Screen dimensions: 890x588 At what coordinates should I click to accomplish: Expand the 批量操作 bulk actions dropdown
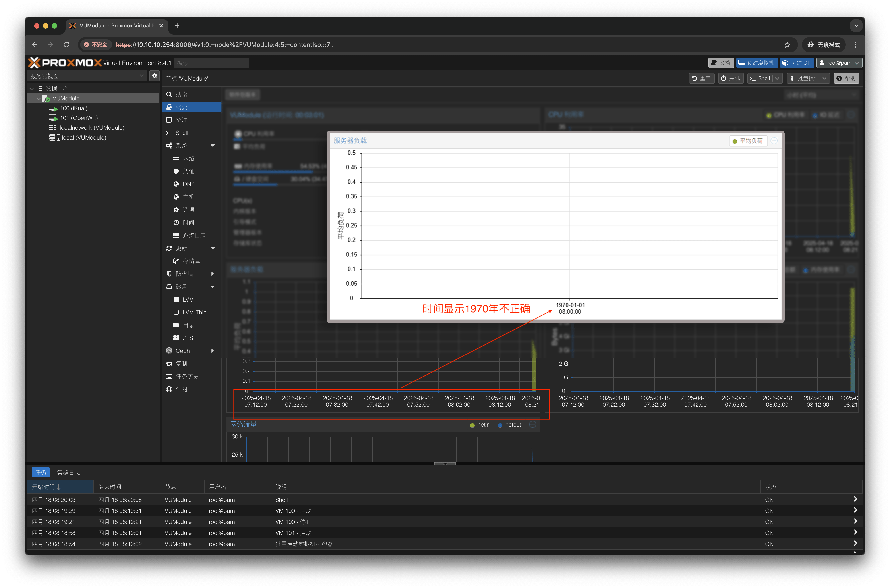coord(808,78)
